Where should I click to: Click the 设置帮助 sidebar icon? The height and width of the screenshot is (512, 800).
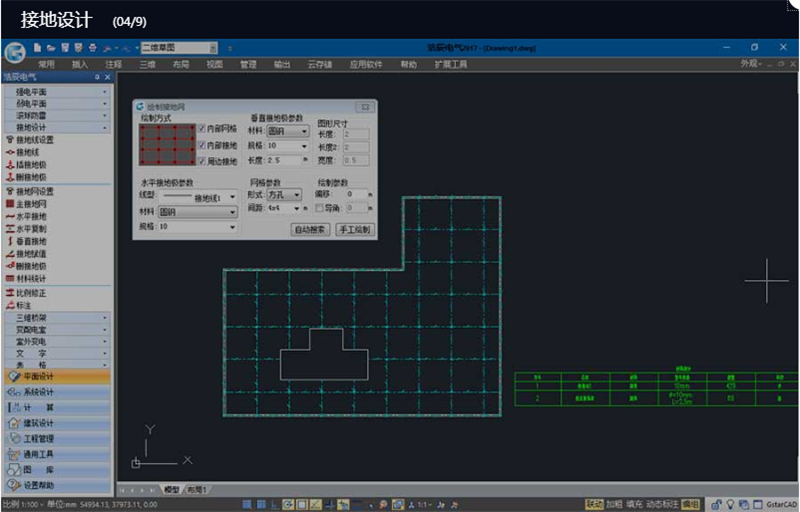[x=14, y=485]
